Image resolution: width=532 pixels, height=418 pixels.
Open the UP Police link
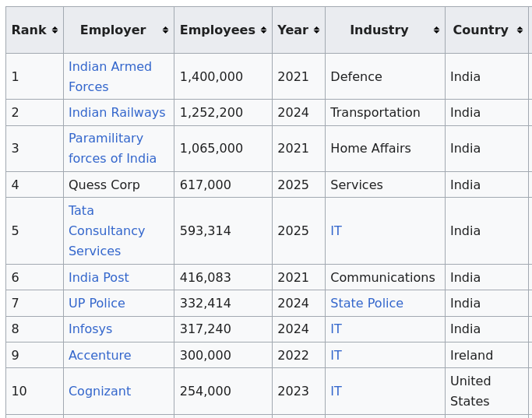(97, 304)
